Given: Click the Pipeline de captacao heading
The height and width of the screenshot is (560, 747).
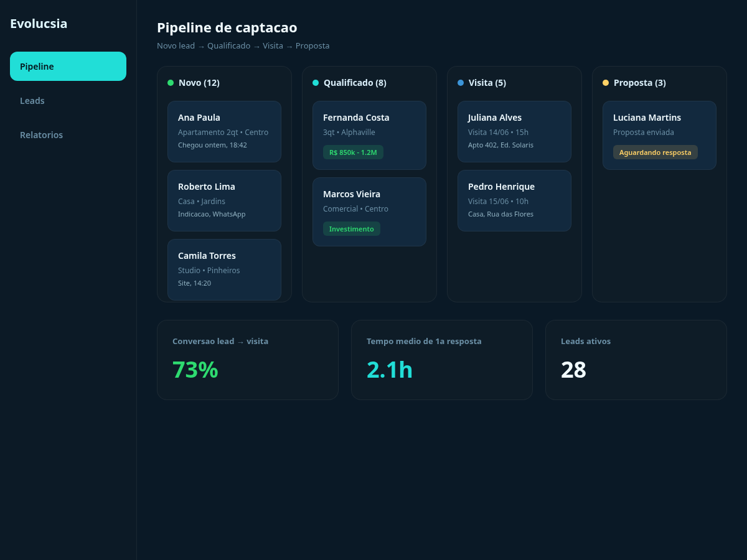Looking at the screenshot, I should tap(227, 27).
